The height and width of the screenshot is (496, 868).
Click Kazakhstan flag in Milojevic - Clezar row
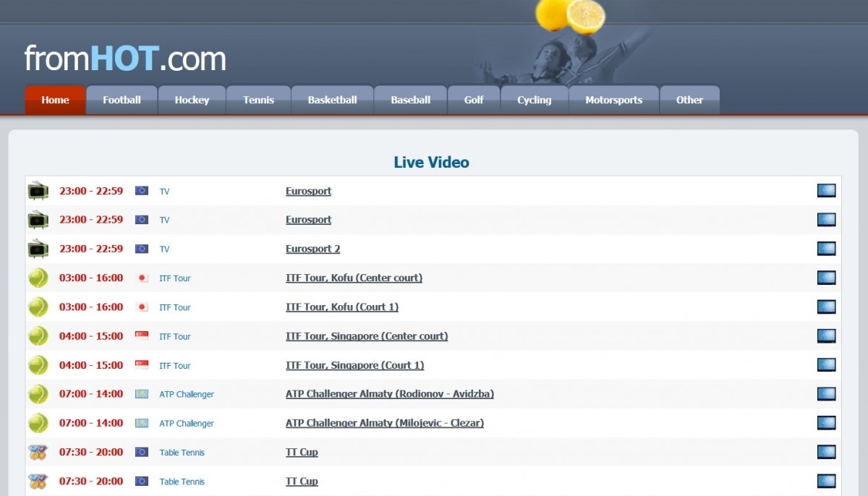click(142, 423)
